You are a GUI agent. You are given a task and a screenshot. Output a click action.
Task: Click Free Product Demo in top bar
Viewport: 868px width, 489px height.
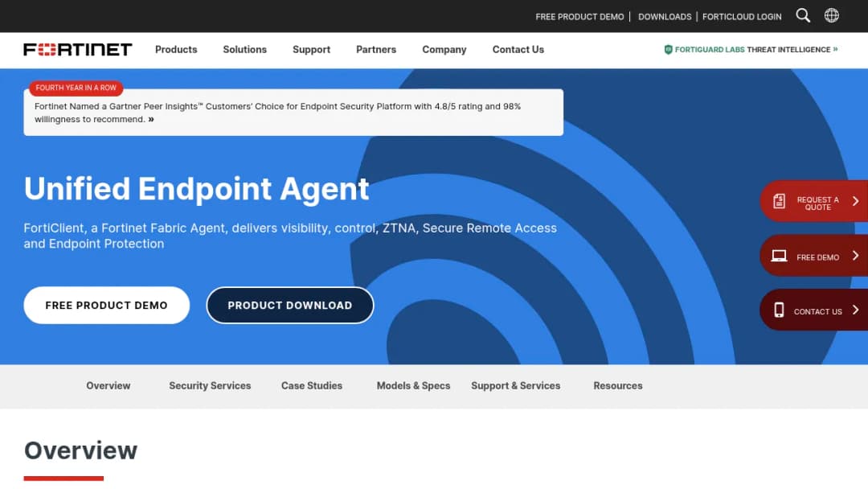coord(579,17)
